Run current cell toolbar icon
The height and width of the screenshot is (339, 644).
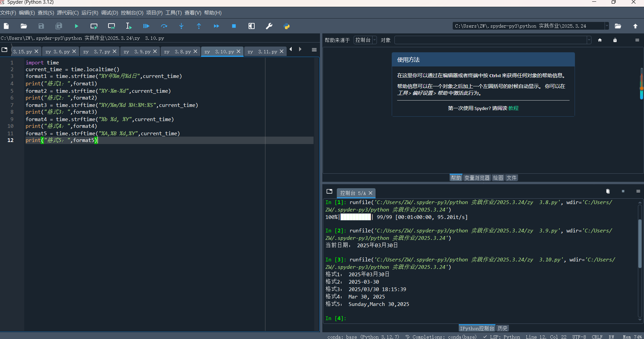pyautogui.click(x=94, y=26)
